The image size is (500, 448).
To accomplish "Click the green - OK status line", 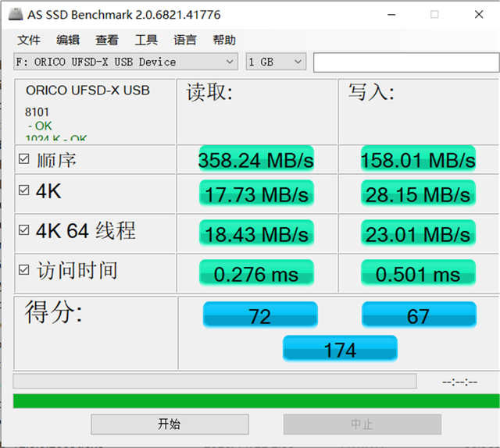I will (x=40, y=126).
